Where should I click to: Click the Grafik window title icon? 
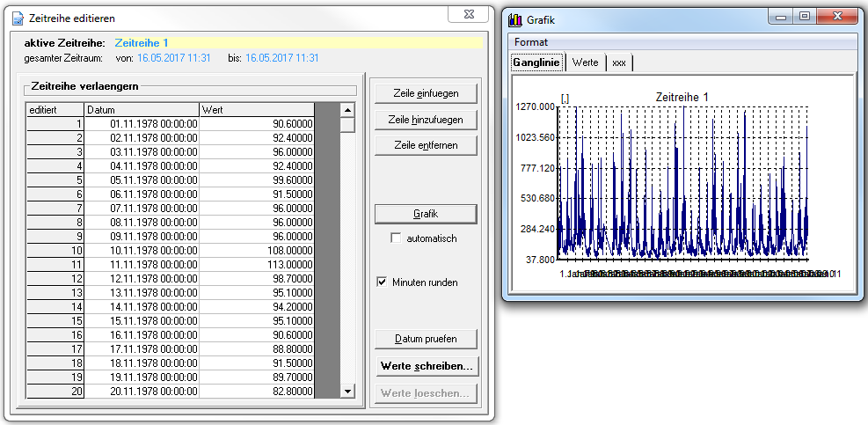(515, 19)
